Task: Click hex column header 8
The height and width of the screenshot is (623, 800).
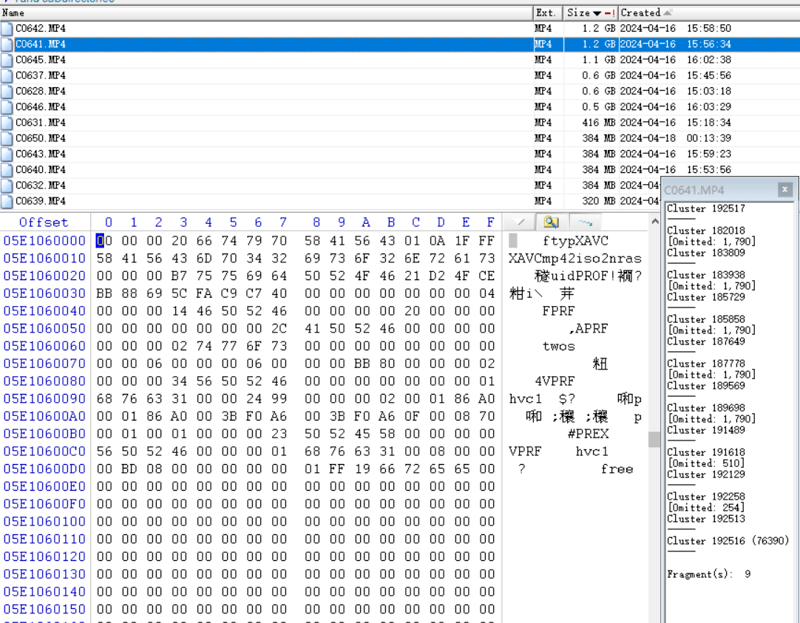Action: tap(316, 222)
